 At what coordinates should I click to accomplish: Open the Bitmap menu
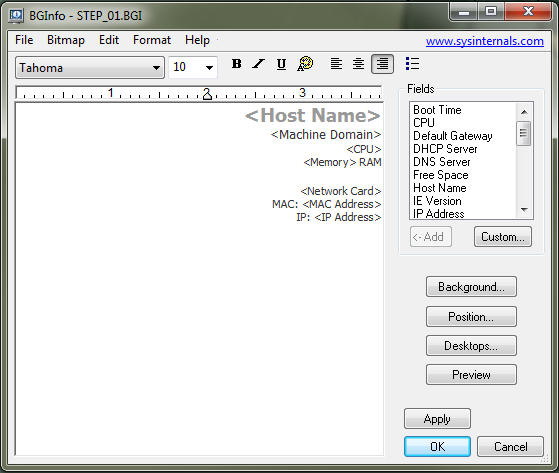click(x=66, y=40)
